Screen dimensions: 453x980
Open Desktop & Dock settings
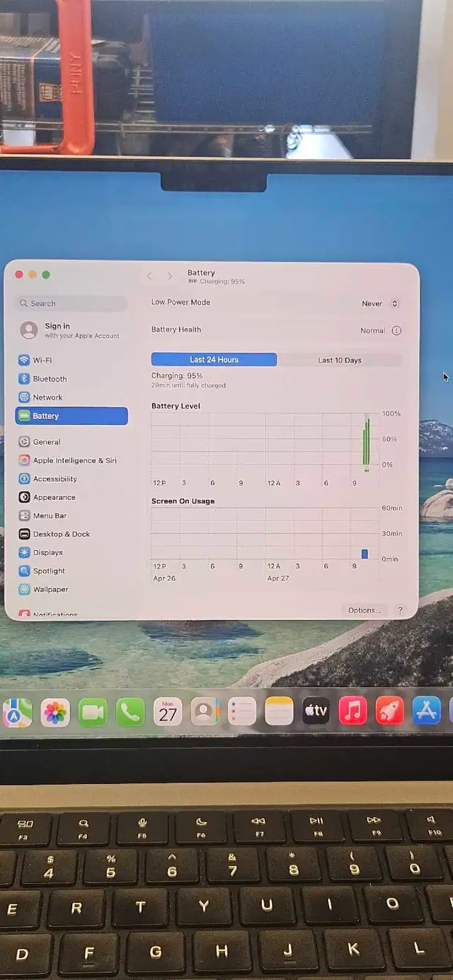click(x=71, y=534)
